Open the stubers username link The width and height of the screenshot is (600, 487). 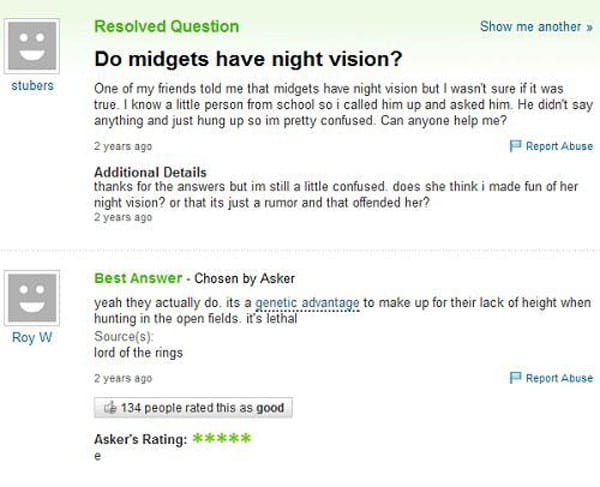pyautogui.click(x=33, y=86)
